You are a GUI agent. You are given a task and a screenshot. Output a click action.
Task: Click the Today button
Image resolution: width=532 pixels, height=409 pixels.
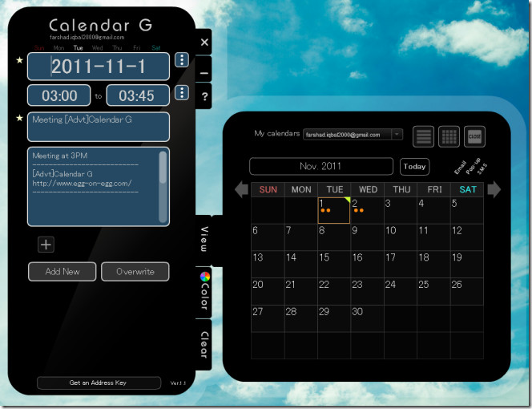click(414, 167)
